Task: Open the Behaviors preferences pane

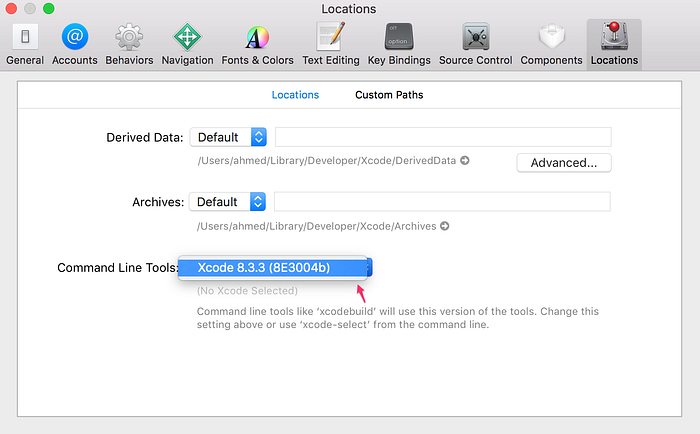Action: [x=129, y=45]
